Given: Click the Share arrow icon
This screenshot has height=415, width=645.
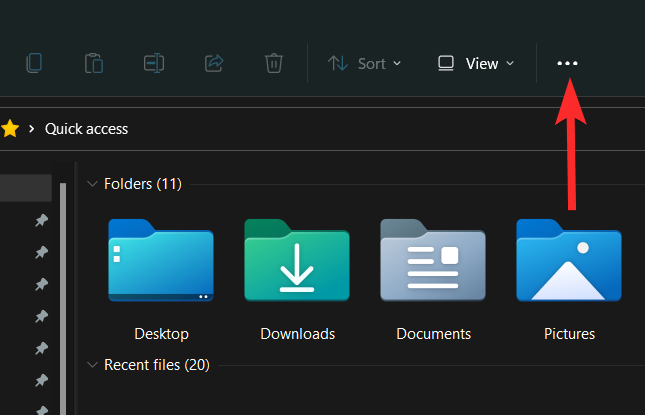Looking at the screenshot, I should coord(214,63).
